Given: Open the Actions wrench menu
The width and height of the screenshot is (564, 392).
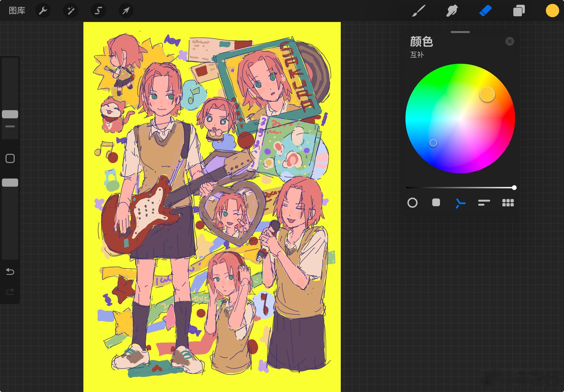Looking at the screenshot, I should (43, 11).
